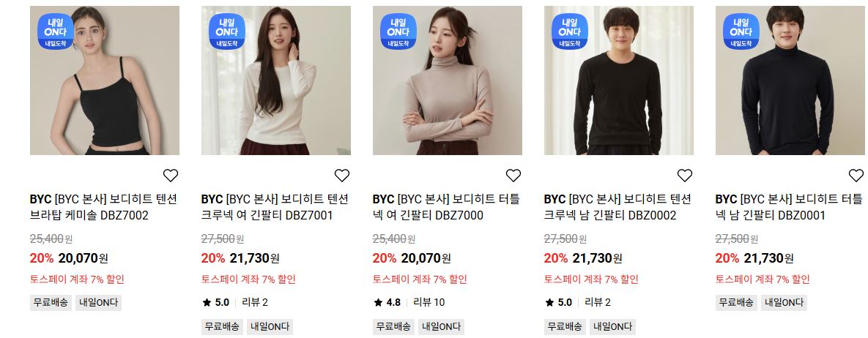Toggle wishlist heart for DBZ7001 women's crewneck

342,176
